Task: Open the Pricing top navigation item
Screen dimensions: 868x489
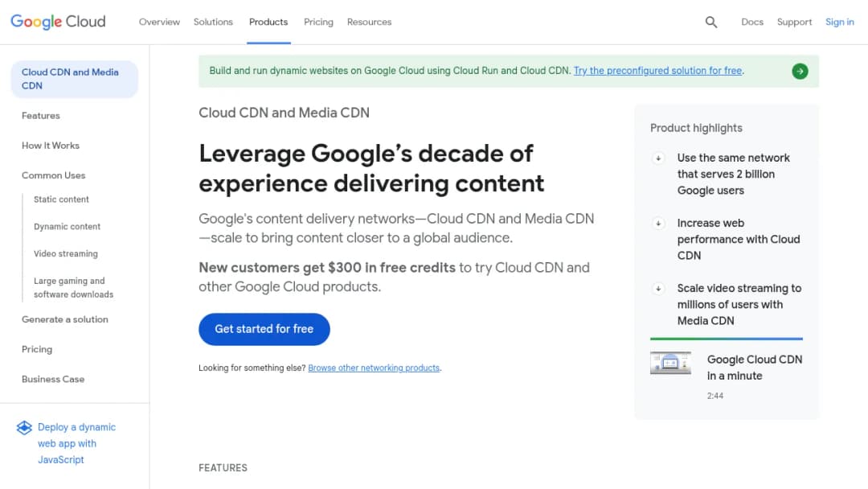Action: [x=318, y=23]
